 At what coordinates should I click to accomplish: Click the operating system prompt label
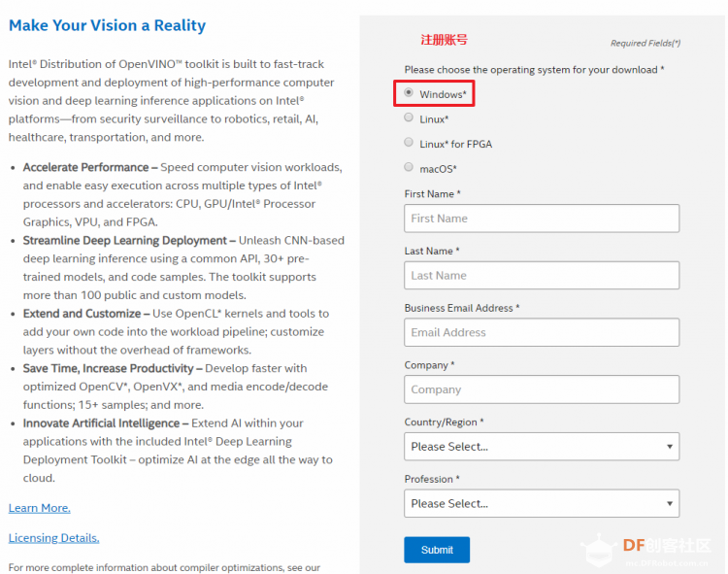click(534, 70)
